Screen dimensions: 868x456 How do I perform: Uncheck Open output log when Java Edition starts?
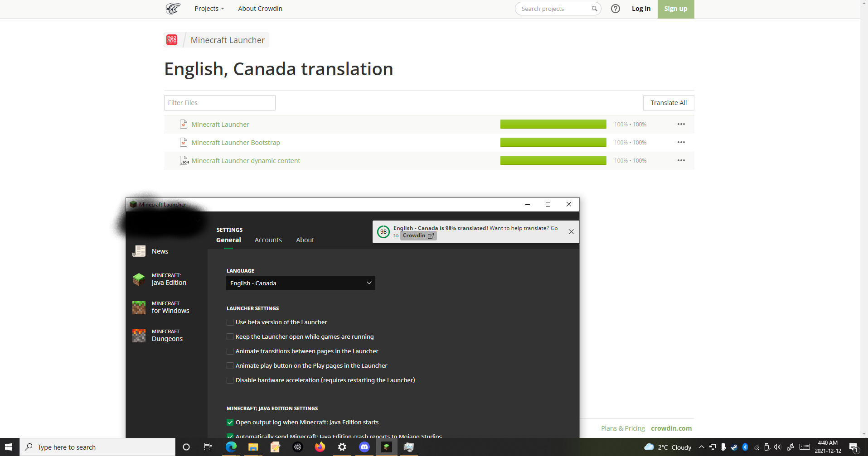tap(230, 422)
